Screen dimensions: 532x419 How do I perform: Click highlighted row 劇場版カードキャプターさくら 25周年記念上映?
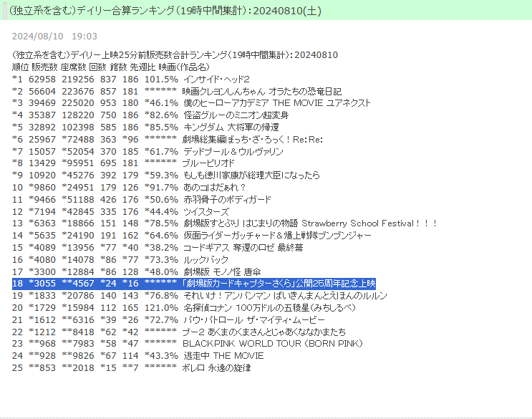(x=194, y=284)
